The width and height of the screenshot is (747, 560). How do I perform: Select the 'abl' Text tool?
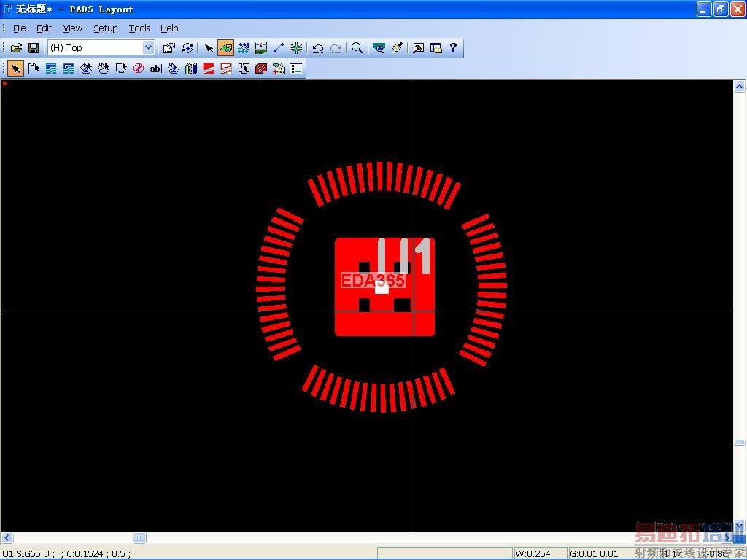pos(155,69)
